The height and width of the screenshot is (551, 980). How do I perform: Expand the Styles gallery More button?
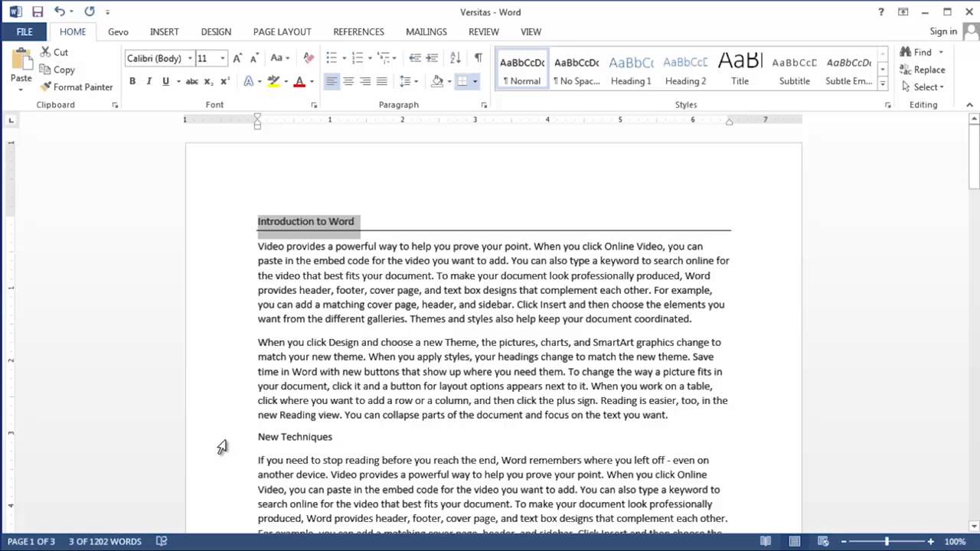coord(883,83)
